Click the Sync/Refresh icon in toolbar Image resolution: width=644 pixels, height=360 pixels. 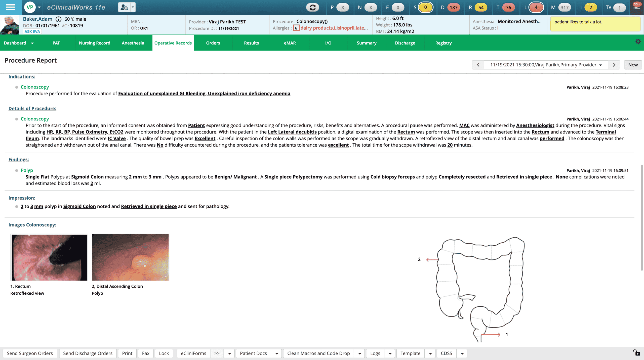[312, 7]
